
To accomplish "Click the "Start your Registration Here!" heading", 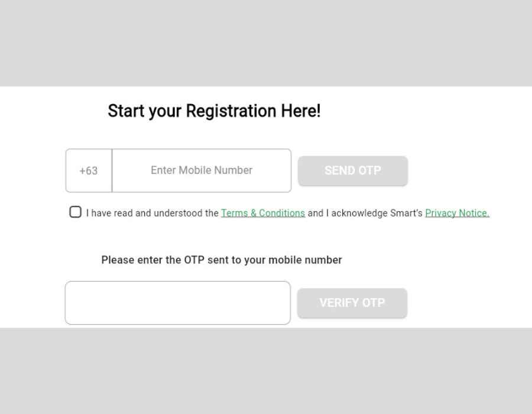I will pyautogui.click(x=214, y=111).
